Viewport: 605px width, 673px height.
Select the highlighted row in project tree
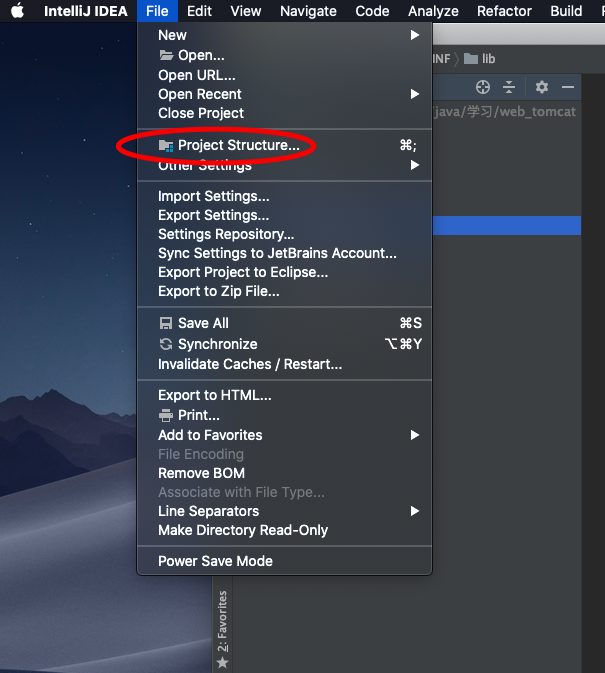tap(507, 225)
